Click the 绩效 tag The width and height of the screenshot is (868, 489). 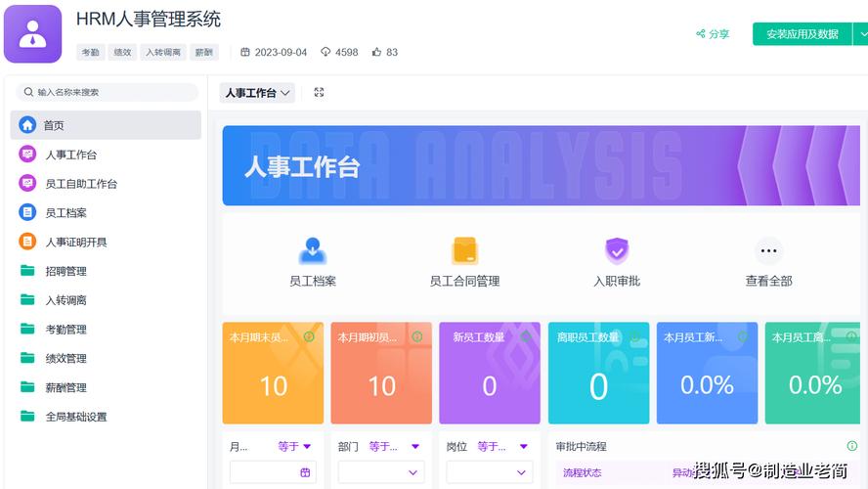(122, 52)
